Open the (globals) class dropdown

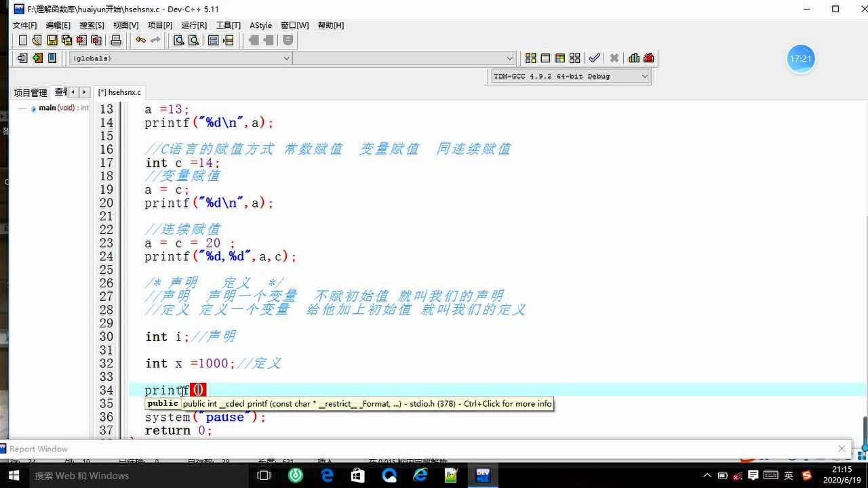tap(180, 58)
